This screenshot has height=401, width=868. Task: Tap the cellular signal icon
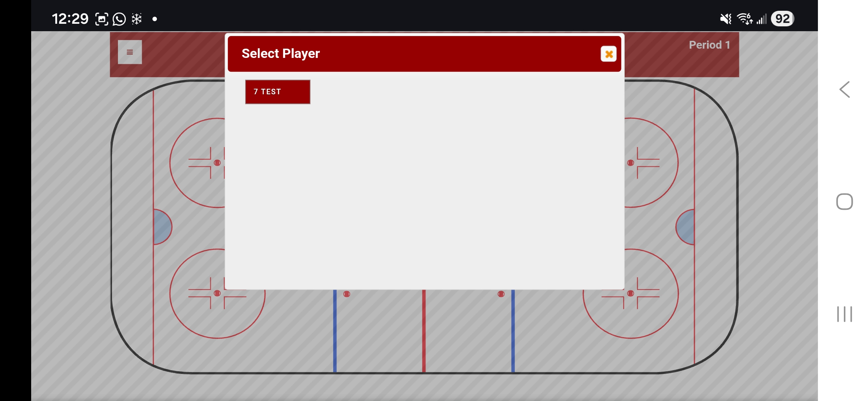click(762, 18)
